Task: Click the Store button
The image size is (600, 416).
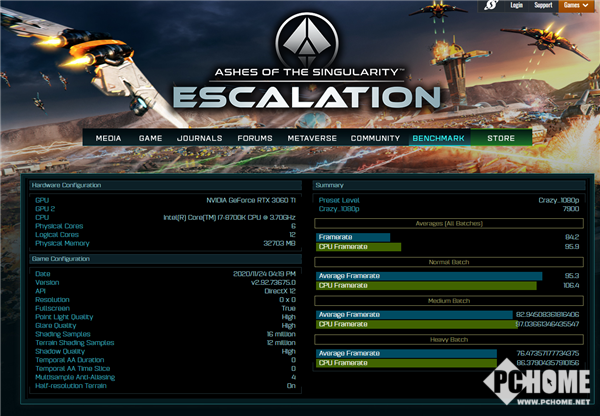Action: click(x=501, y=138)
